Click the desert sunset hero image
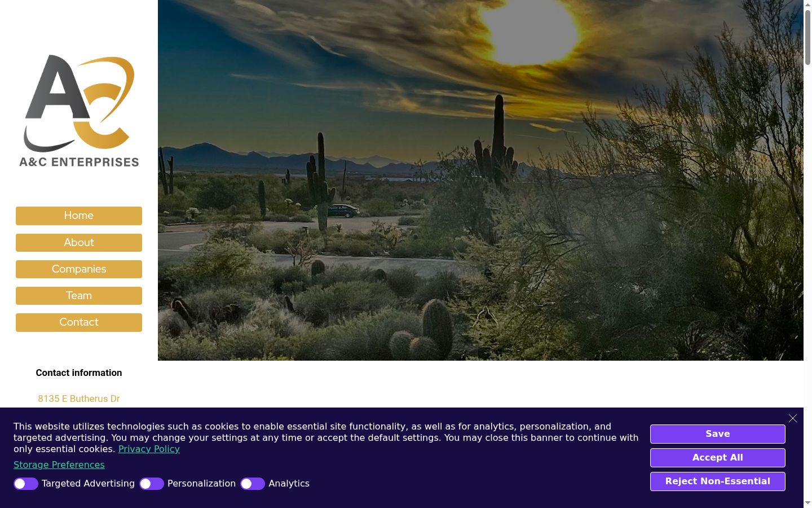This screenshot has height=508, width=812. pos(480,180)
